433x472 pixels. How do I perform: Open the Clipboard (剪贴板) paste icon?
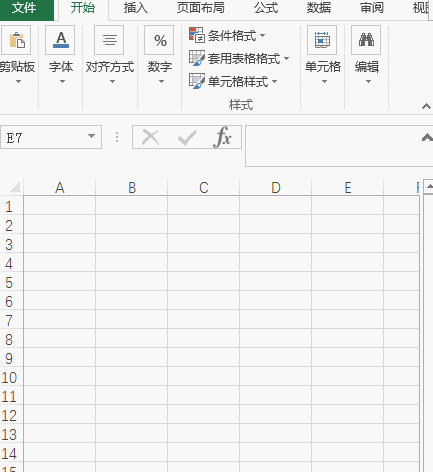click(x=16, y=40)
